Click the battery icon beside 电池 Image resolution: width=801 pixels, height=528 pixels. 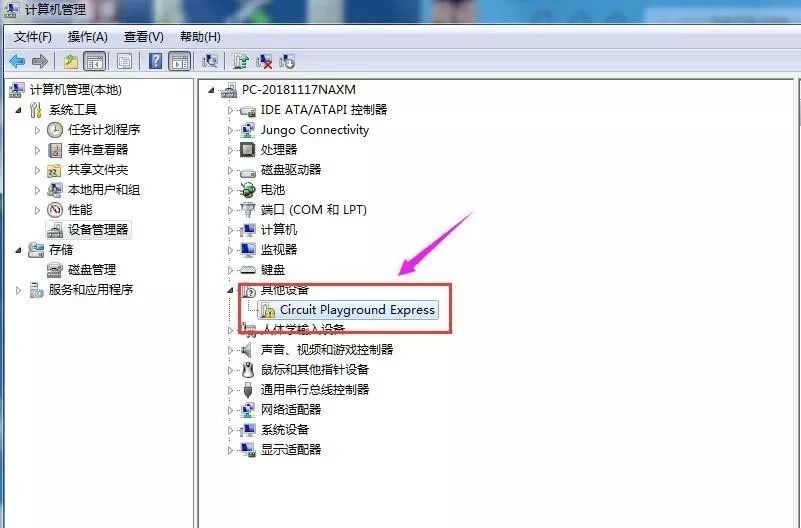(247, 190)
